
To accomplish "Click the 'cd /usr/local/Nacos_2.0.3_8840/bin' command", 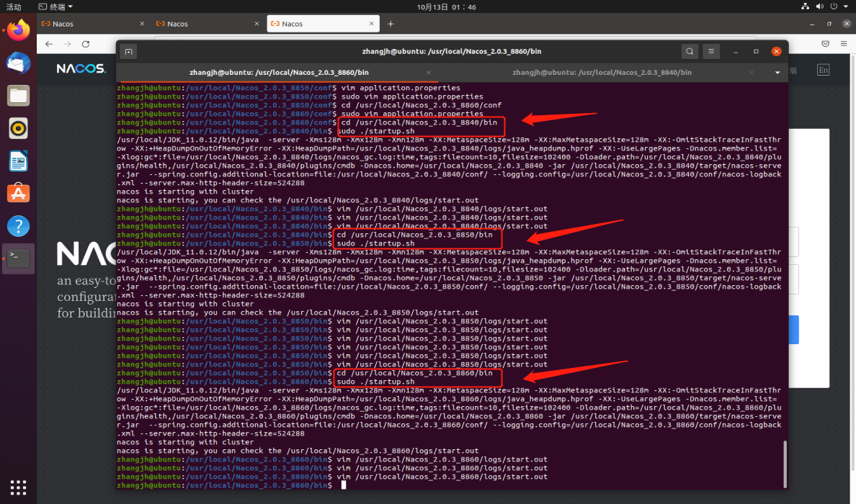I will 419,122.
